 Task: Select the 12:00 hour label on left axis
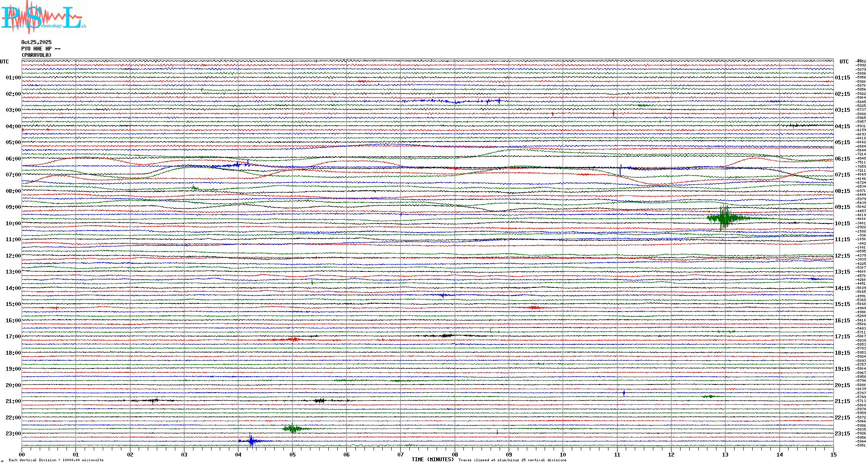[x=13, y=256]
